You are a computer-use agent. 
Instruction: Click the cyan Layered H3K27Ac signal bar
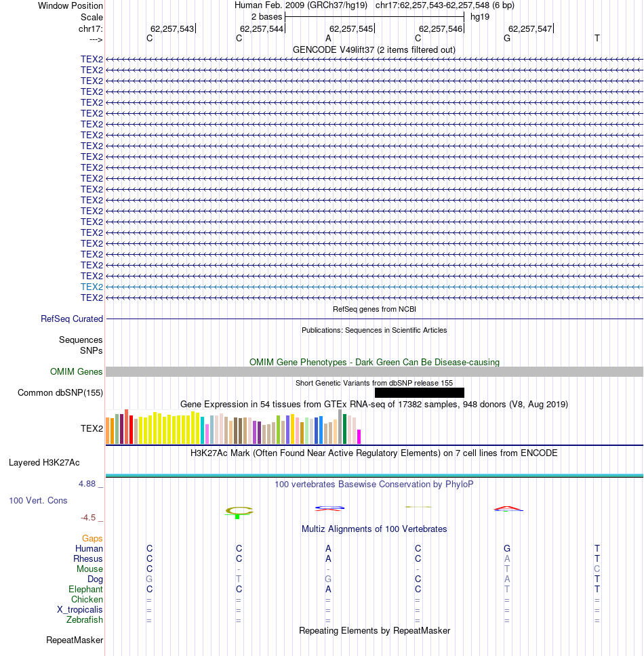pyautogui.click(x=374, y=475)
